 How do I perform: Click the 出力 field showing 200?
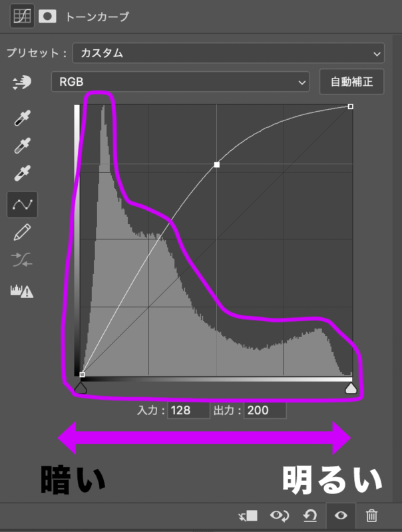(x=265, y=410)
